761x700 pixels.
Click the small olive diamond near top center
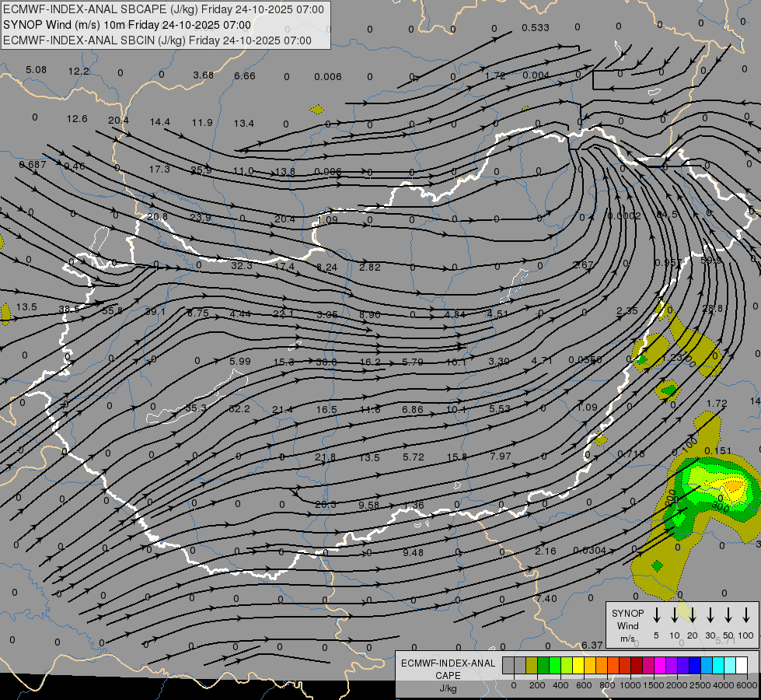point(317,110)
